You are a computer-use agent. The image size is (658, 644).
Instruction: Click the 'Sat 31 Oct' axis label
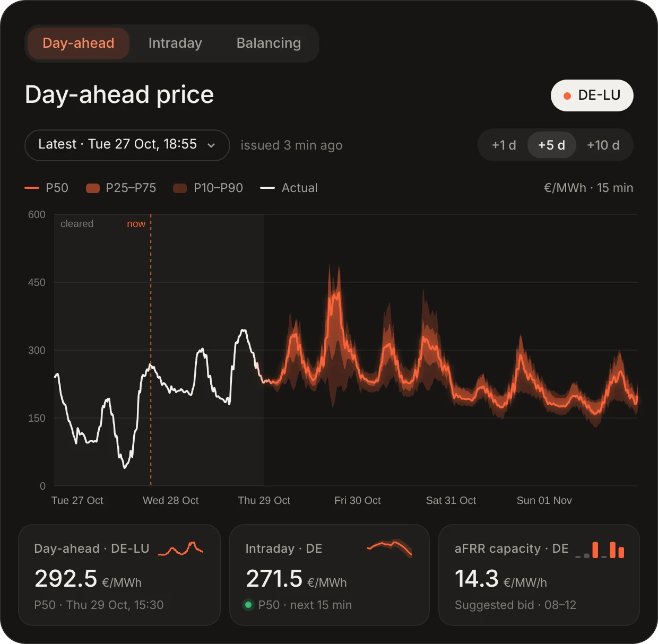click(451, 500)
